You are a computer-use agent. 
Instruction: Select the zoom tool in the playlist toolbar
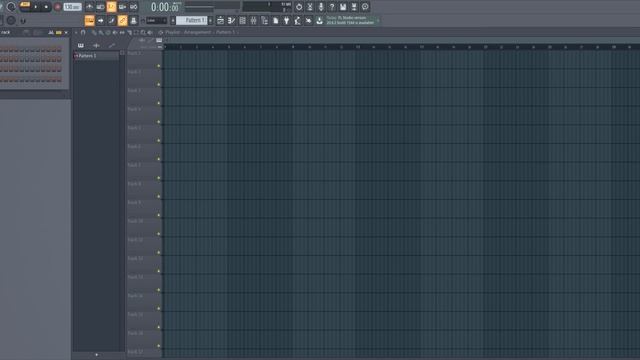[x=143, y=32]
